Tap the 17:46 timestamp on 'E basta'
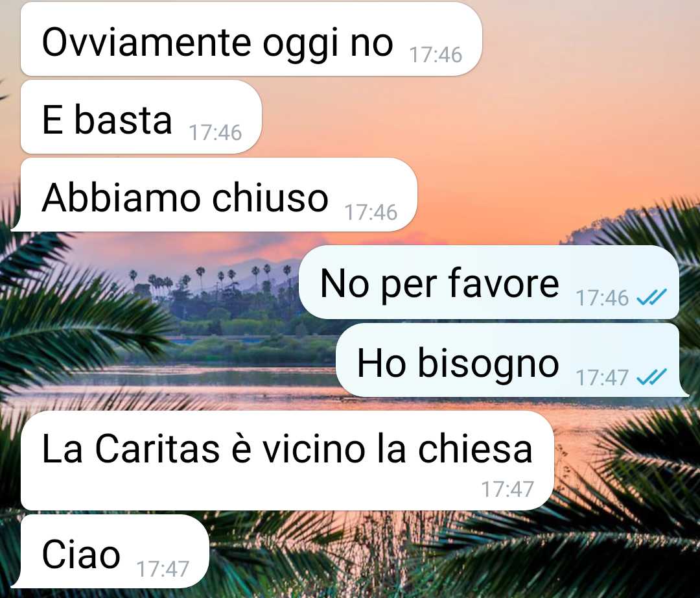700x598 pixels. 215,133
